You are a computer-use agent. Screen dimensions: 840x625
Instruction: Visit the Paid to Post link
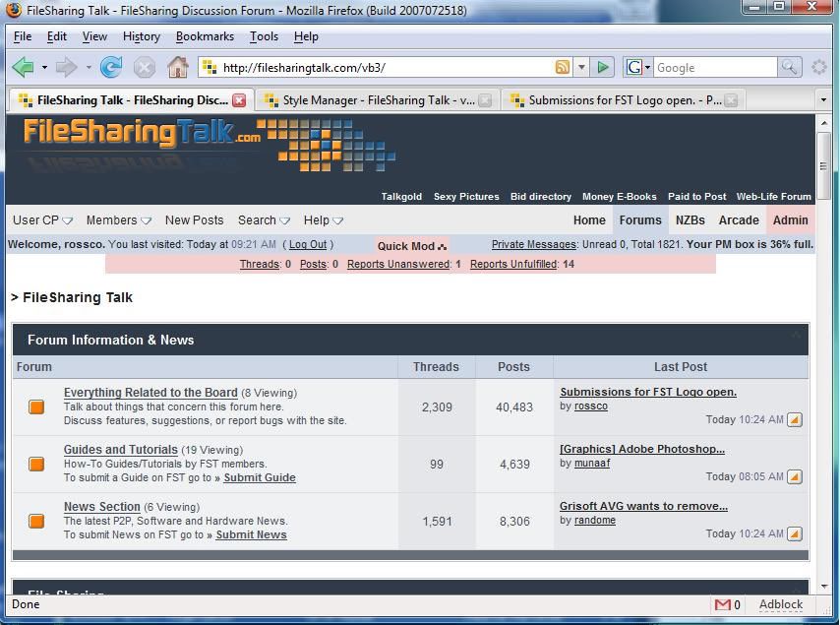pos(697,197)
